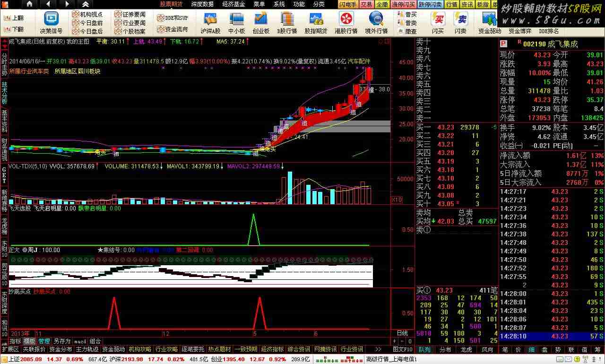Click 跌停闪卖 limit-down flash sell button

(x=431, y=4)
